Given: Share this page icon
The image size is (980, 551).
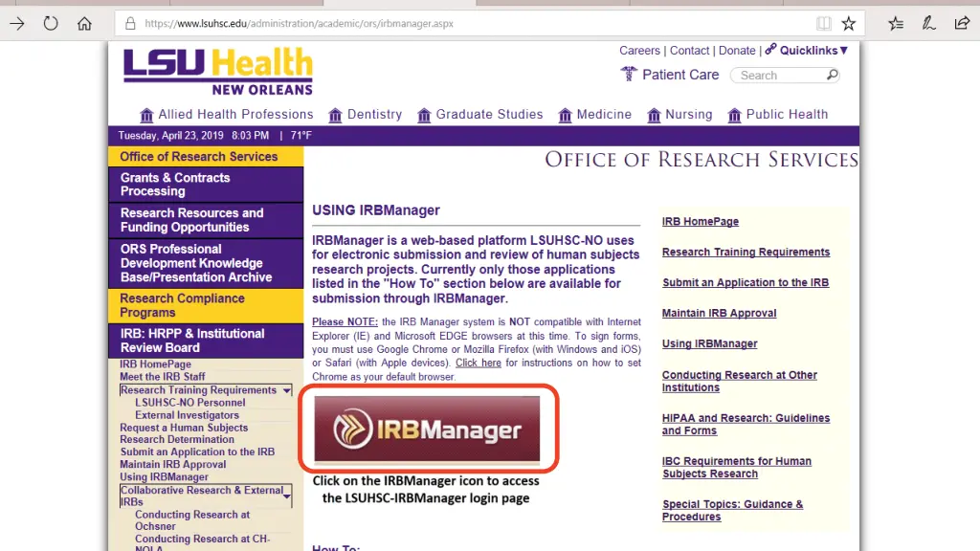Looking at the screenshot, I should pos(962,24).
